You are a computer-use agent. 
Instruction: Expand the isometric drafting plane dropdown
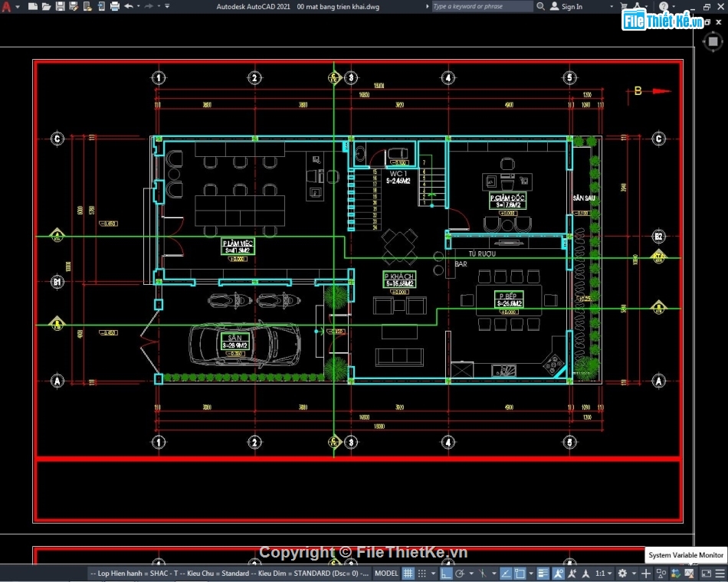click(x=494, y=574)
